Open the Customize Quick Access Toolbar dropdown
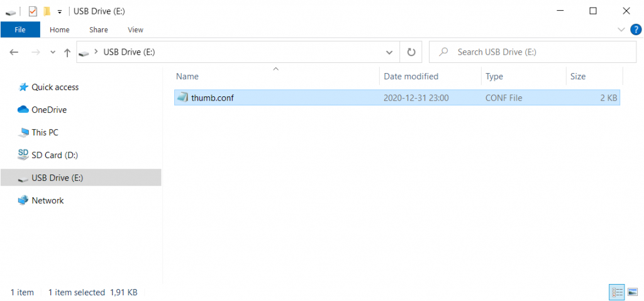The height and width of the screenshot is (301, 644). point(60,12)
